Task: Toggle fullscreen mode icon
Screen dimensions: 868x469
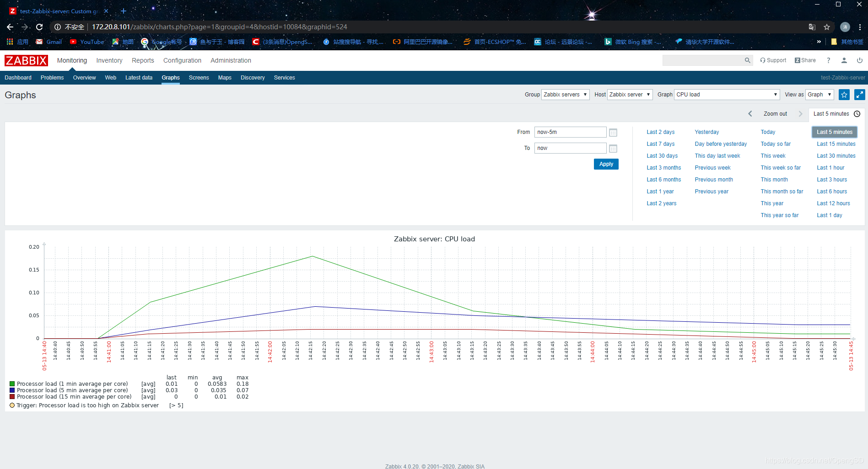Action: 860,95
